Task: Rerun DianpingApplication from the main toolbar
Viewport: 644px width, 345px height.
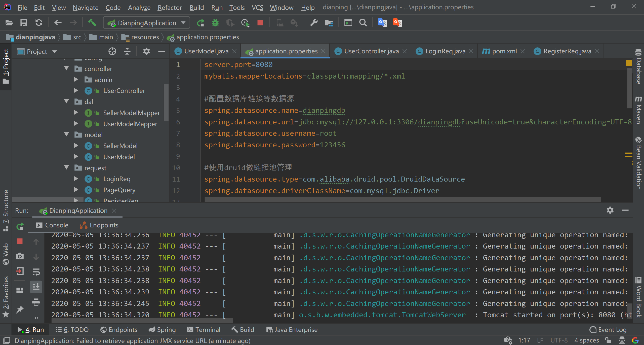Action: 200,23
